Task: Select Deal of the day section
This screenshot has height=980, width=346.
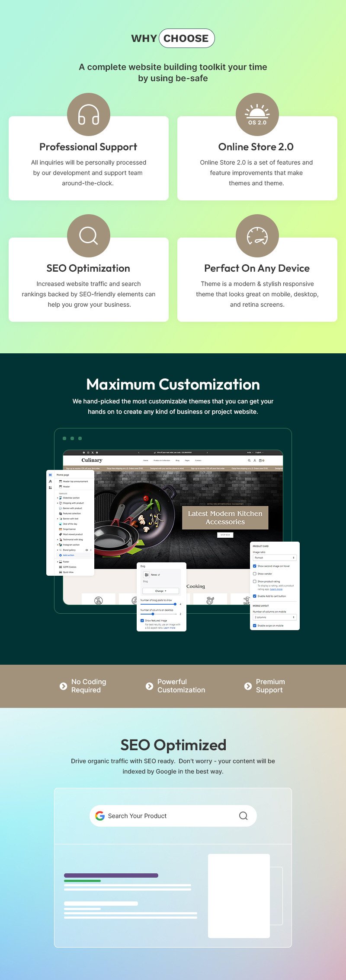Action: (70, 524)
